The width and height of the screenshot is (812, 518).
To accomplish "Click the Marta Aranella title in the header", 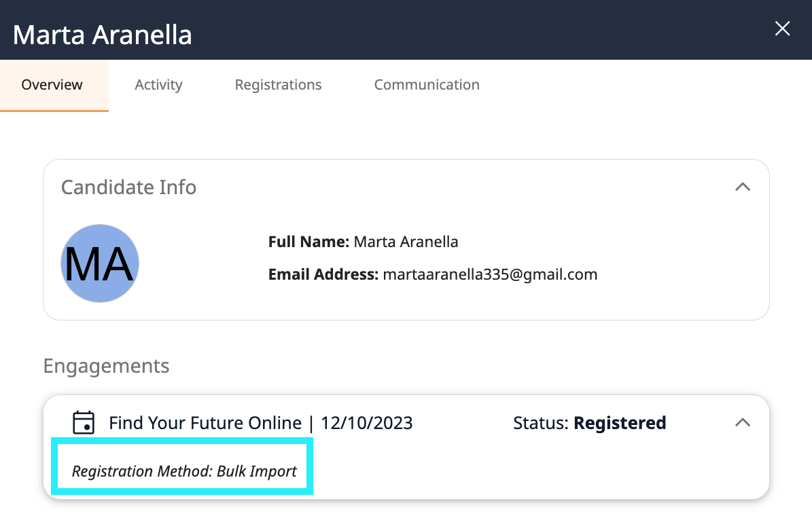I will [102, 35].
